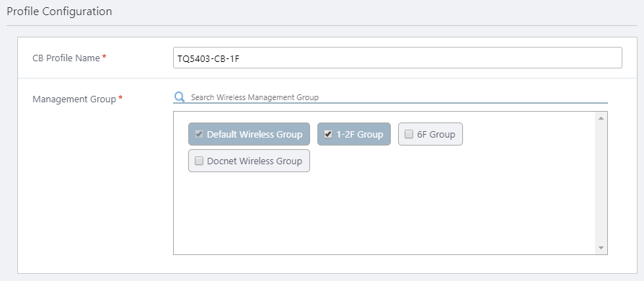Click the 1-2F Group chip text
This screenshot has width=644, height=281.
[360, 135]
